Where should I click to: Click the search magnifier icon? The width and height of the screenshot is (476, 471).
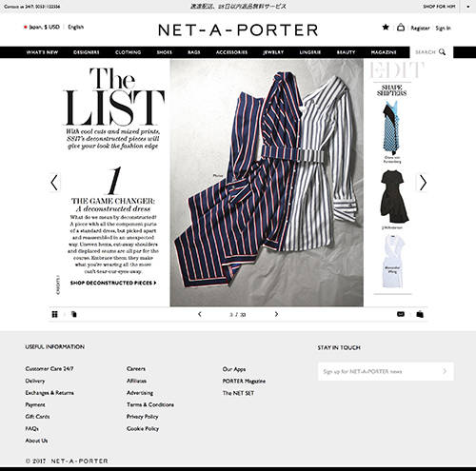coord(442,52)
